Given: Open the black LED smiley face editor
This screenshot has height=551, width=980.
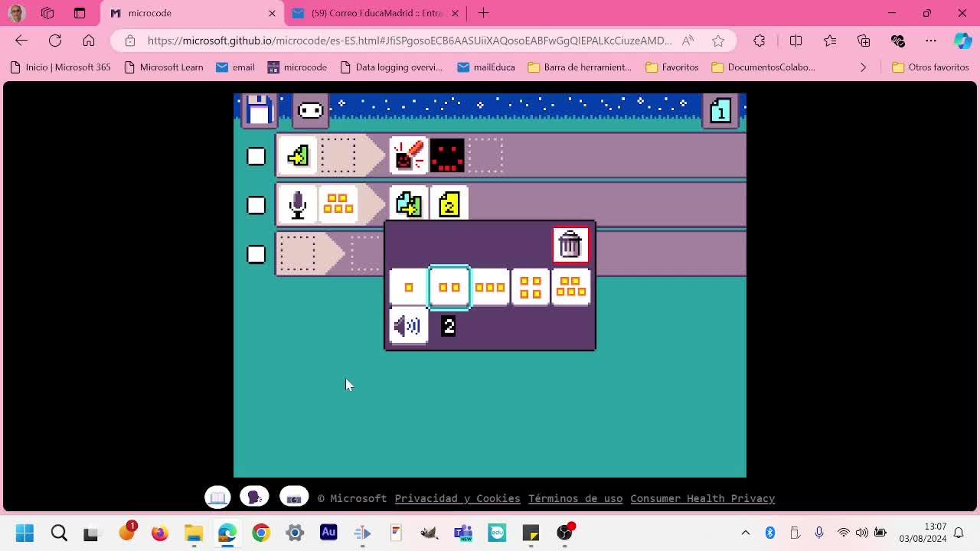Looking at the screenshot, I should pos(448,156).
